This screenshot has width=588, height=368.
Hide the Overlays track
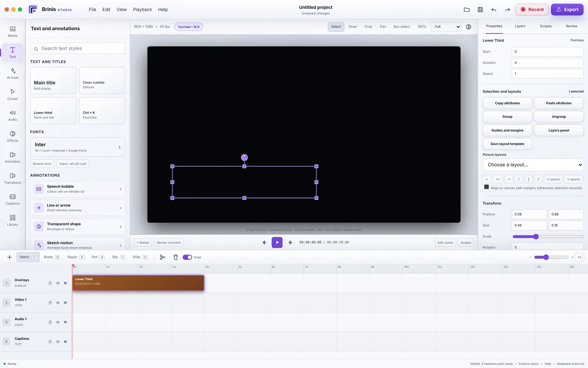58,283
